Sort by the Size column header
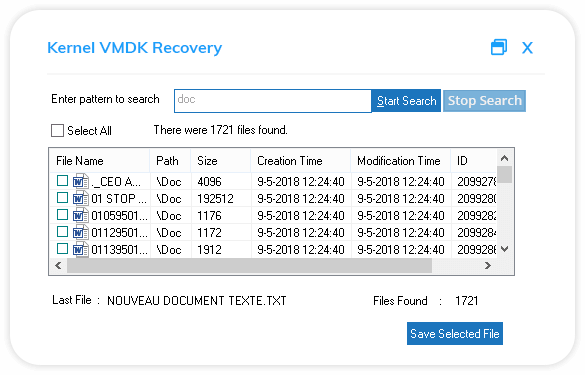 220,161
